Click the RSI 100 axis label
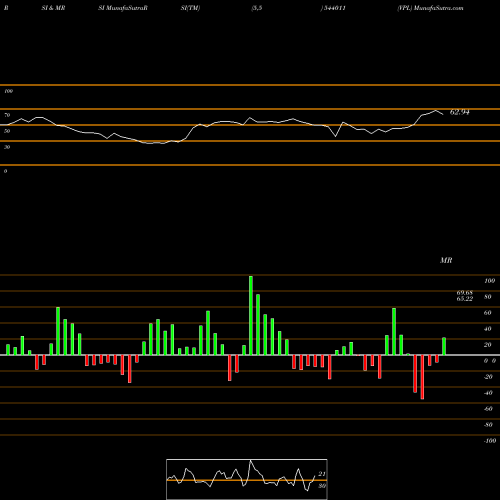500x500 pixels. click(8, 91)
